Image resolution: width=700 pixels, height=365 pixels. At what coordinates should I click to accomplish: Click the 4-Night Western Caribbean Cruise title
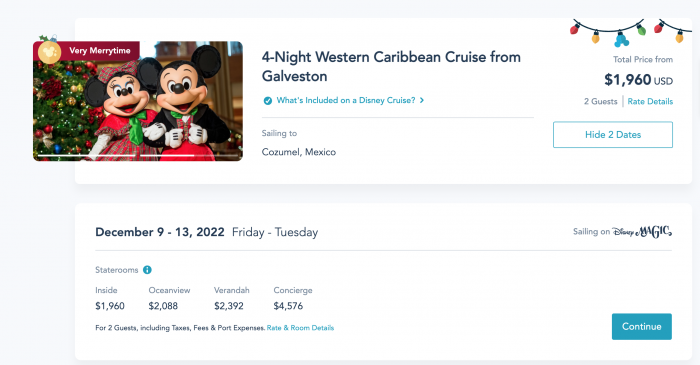[x=391, y=66]
